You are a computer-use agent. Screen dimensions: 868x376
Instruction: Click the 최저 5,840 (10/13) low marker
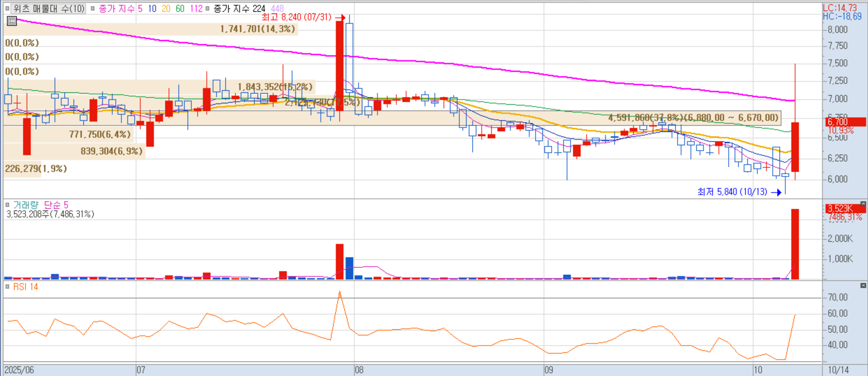732,192
